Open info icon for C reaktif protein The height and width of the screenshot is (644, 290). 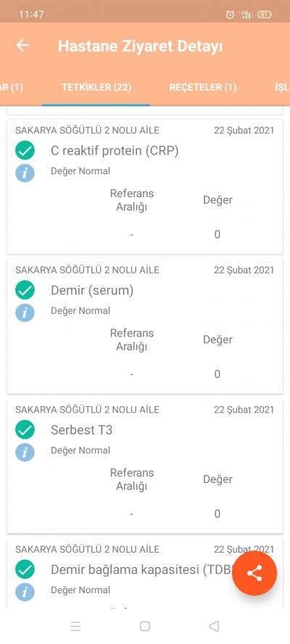click(x=25, y=173)
